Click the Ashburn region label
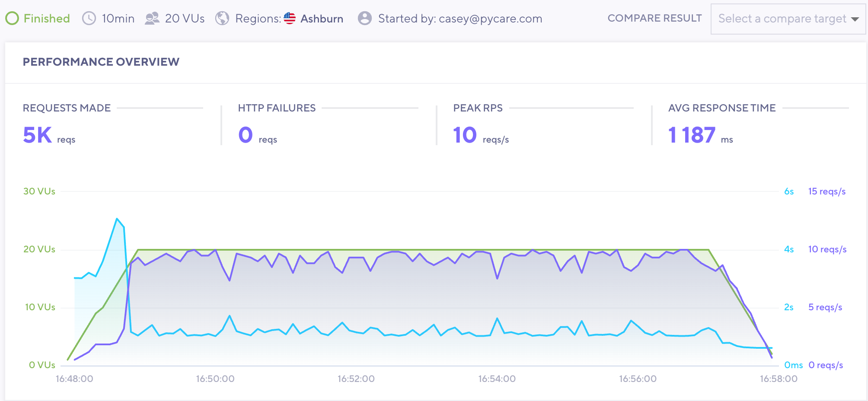 click(322, 19)
